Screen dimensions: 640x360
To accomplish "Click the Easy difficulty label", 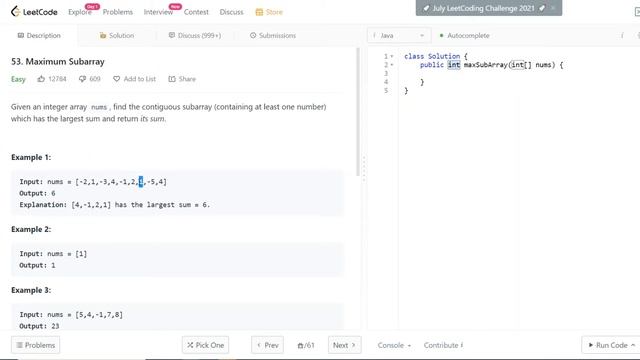I will click(18, 79).
